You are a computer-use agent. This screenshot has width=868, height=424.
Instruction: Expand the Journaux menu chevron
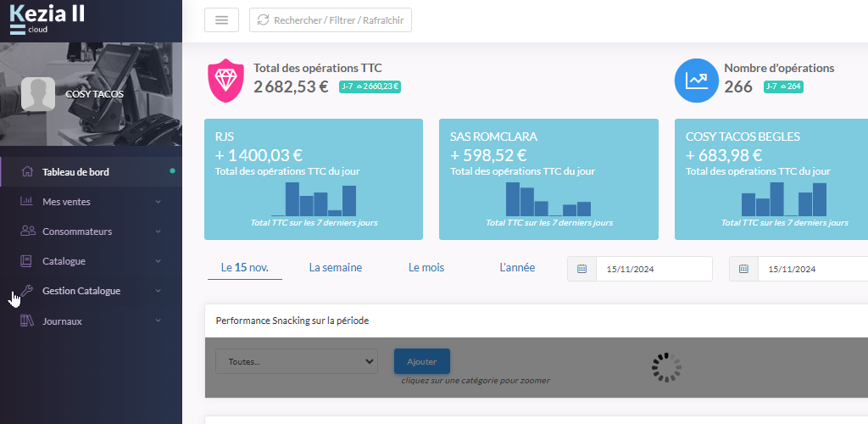coord(159,321)
